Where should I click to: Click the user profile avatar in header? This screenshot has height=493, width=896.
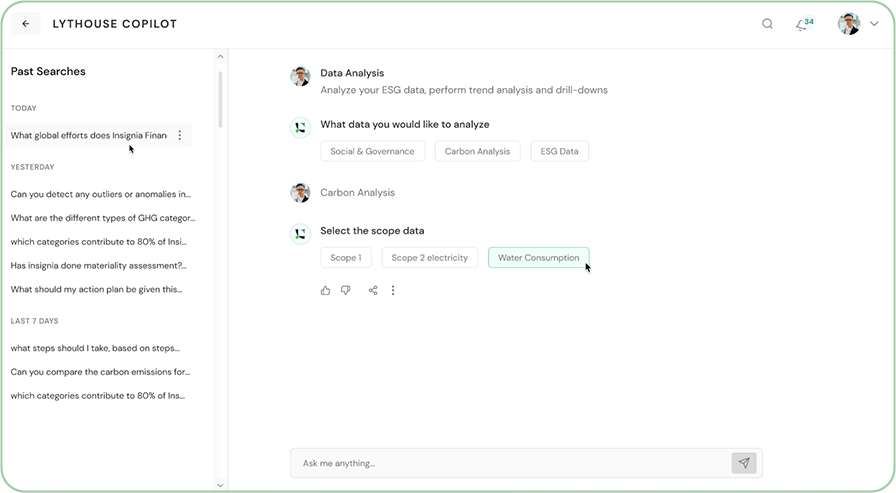click(x=849, y=23)
